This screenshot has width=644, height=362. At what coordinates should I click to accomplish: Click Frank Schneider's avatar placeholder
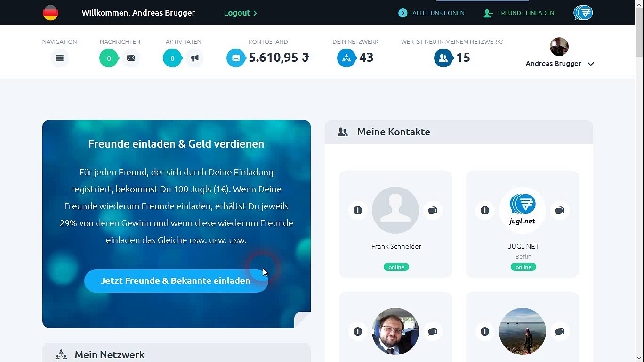395,210
